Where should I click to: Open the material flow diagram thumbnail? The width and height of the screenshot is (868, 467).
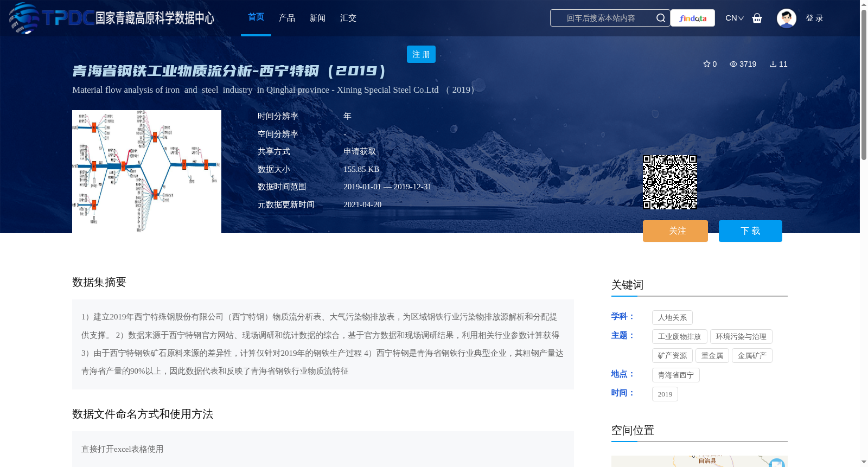pos(146,171)
